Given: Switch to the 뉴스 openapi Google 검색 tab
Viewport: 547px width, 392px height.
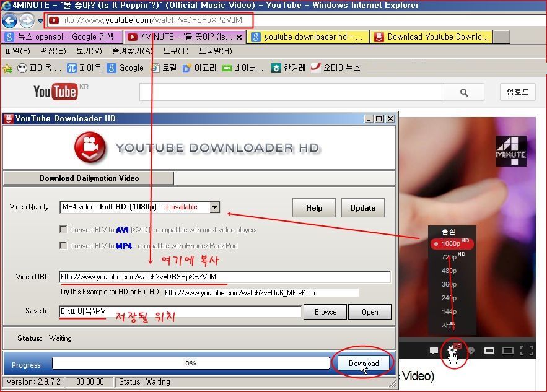Looking at the screenshot, I should 62,37.
